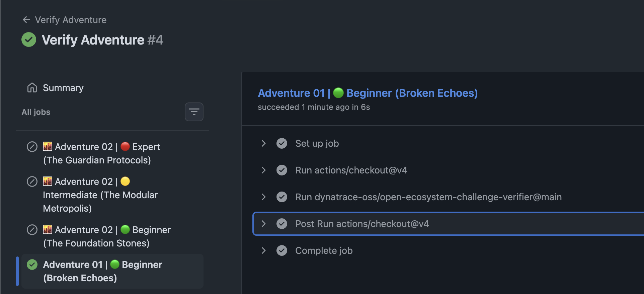
Task: Expand the Run actions/checkout@v4 step chevron
Action: (263, 170)
